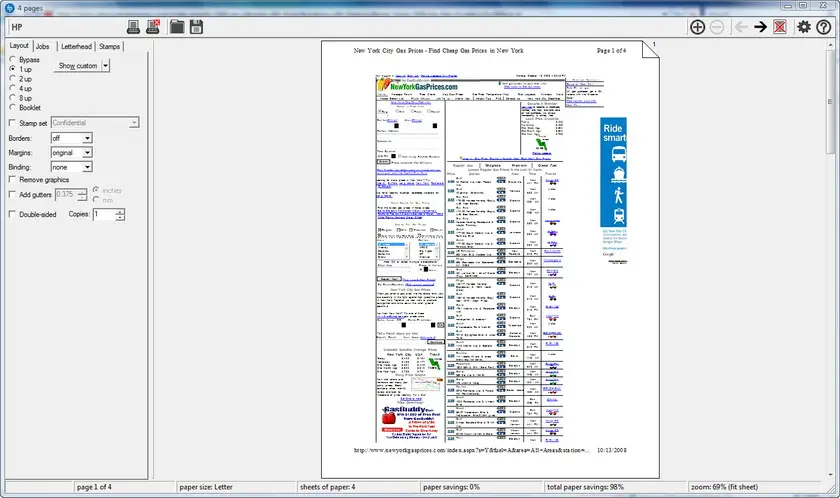Select the mm gutter unit radio button
This screenshot has width=840, height=498.
tap(96, 200)
